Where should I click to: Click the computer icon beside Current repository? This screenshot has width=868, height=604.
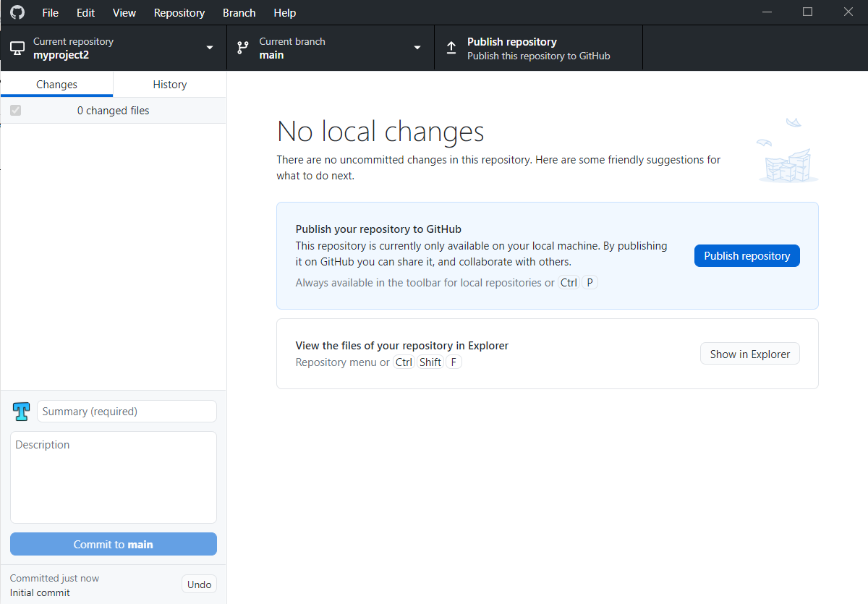(16, 47)
